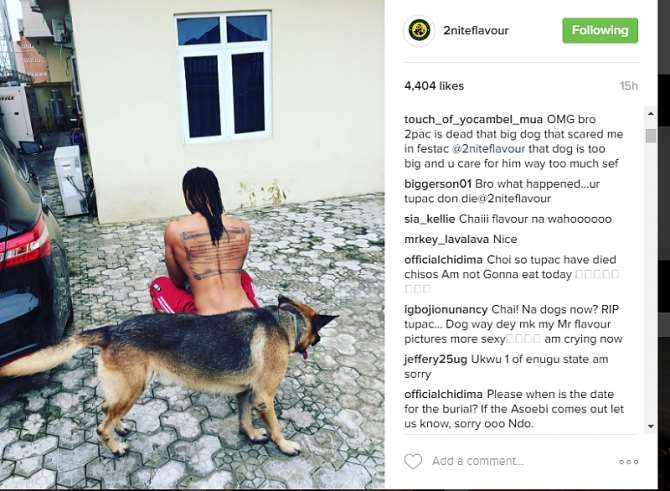This screenshot has width=670, height=491.
Task: Open biggerson01 commenter profile
Action: click(x=438, y=184)
